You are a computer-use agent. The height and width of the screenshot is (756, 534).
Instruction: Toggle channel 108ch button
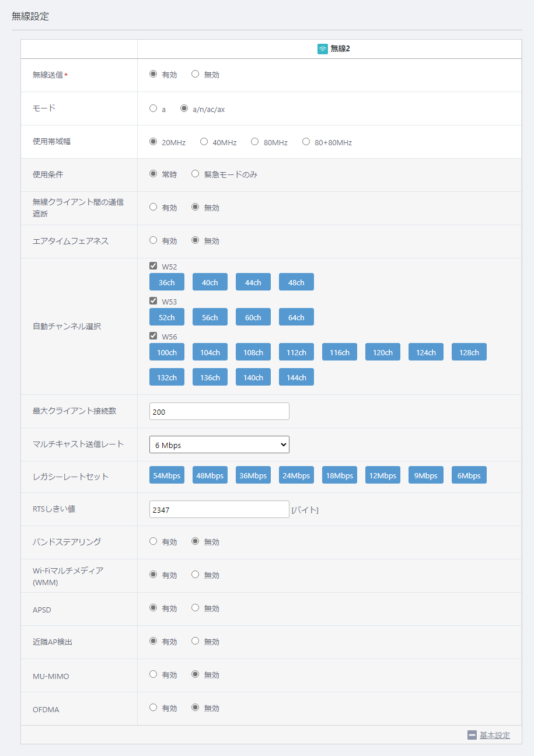[253, 352]
